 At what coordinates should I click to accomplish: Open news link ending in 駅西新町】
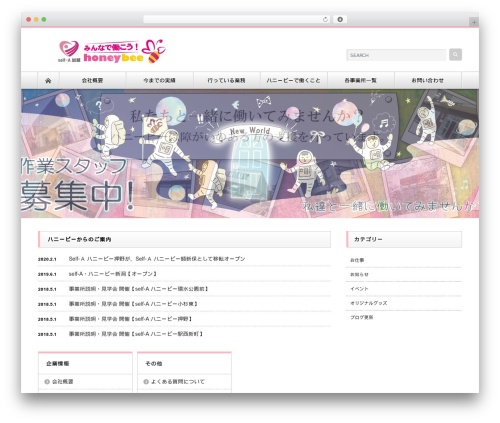(x=136, y=334)
